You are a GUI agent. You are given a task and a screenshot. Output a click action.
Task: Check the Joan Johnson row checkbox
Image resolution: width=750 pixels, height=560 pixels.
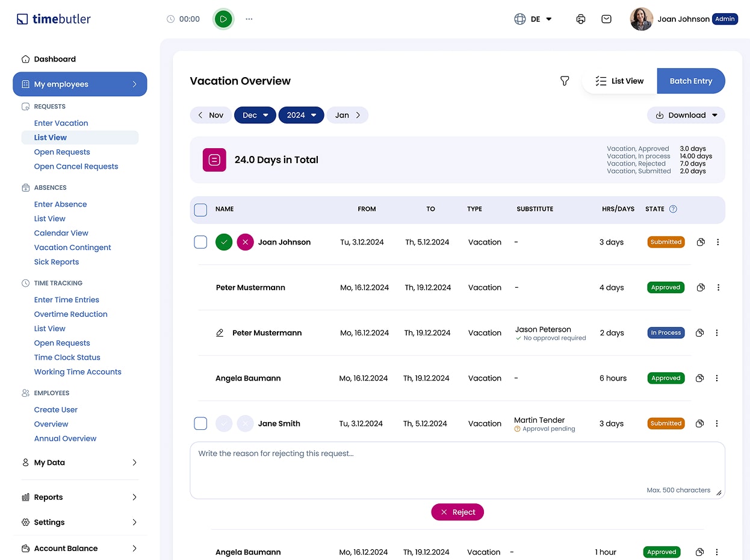click(x=200, y=242)
